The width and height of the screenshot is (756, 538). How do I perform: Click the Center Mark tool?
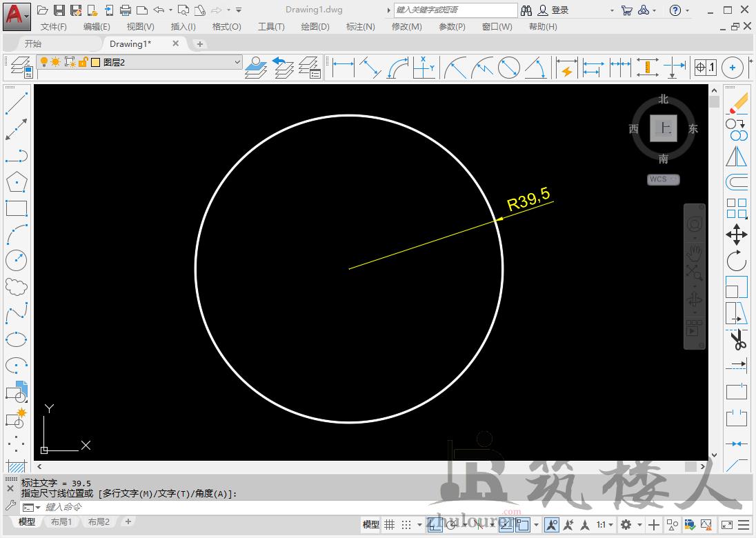(x=733, y=68)
